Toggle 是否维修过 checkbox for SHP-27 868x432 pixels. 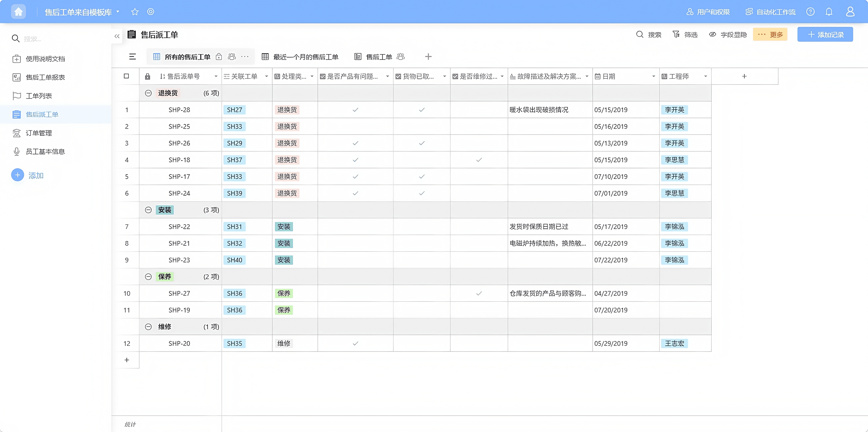[x=479, y=293]
